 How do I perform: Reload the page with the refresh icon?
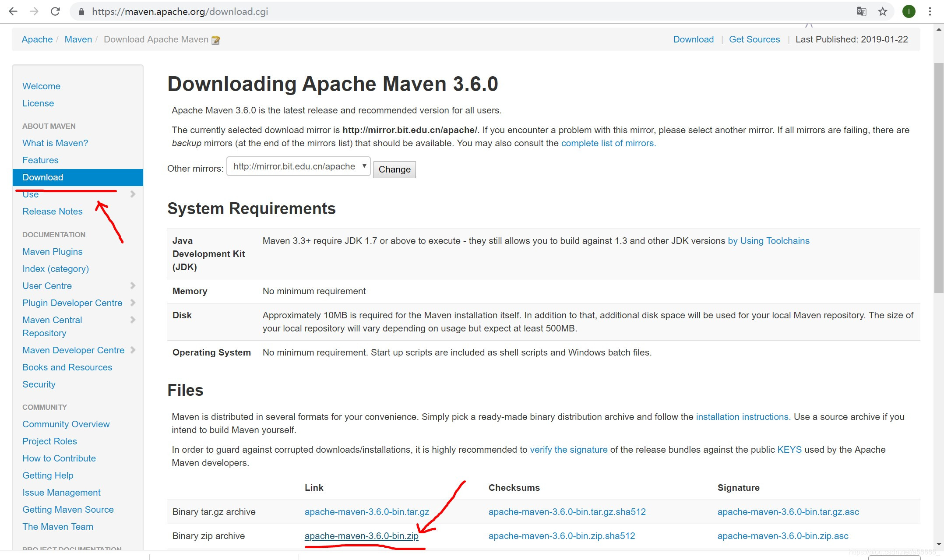point(55,11)
